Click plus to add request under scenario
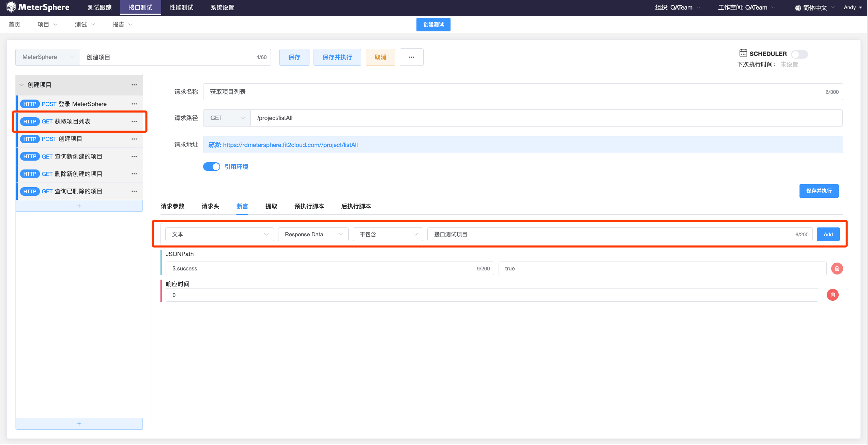Image resolution: width=868 pixels, height=445 pixels. pyautogui.click(x=79, y=206)
